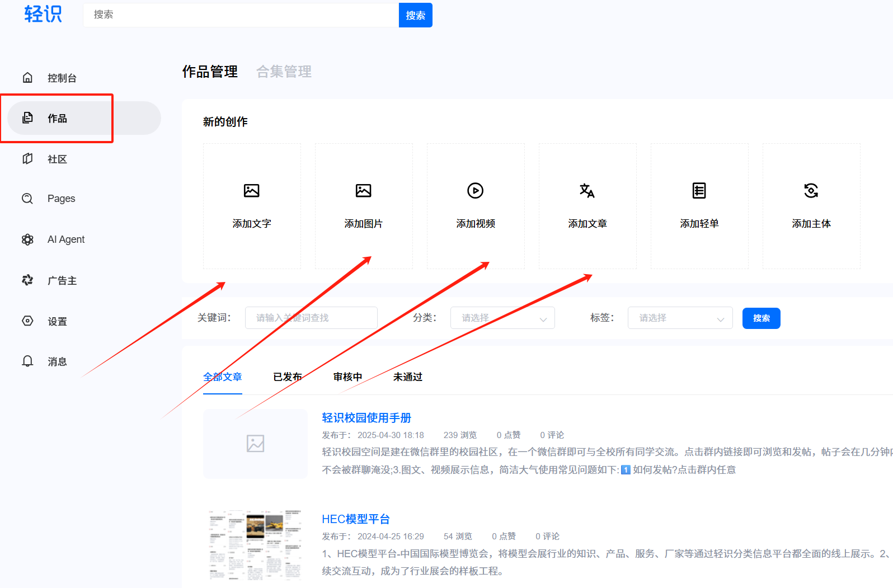Focus the 关键词 search input field
The height and width of the screenshot is (588, 893).
tap(311, 318)
